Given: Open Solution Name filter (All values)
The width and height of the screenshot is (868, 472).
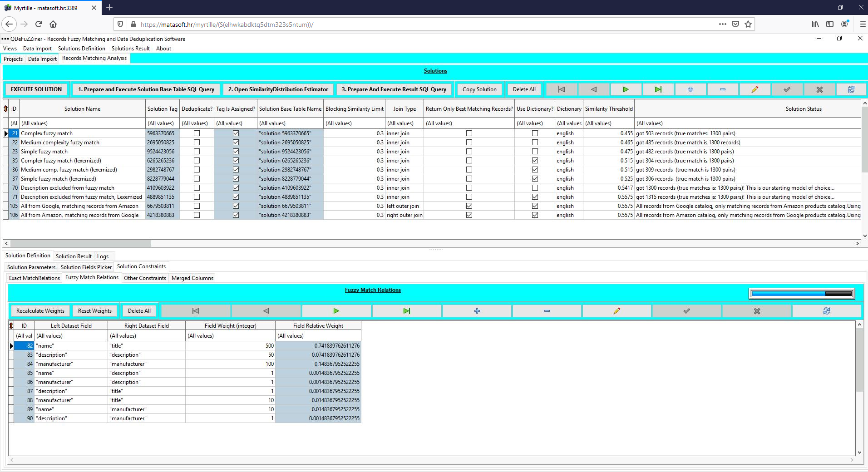Looking at the screenshot, I should coord(82,123).
